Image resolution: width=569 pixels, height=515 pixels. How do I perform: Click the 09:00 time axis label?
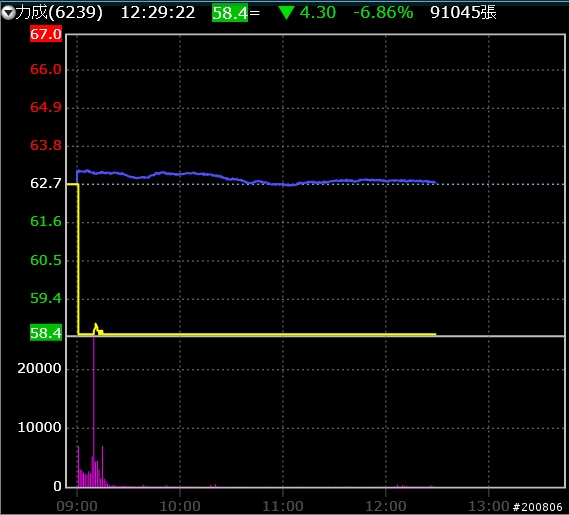click(x=77, y=506)
